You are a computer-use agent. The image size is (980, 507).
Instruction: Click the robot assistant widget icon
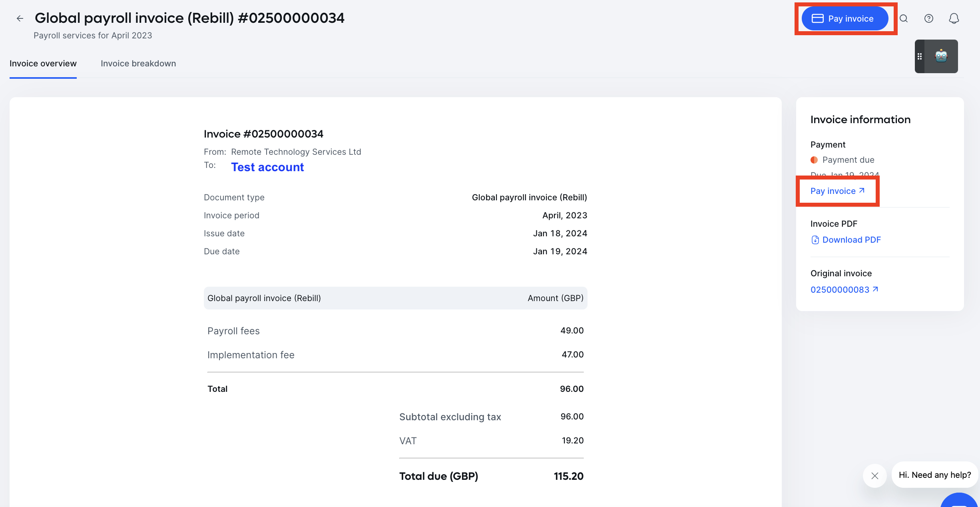coord(941,56)
